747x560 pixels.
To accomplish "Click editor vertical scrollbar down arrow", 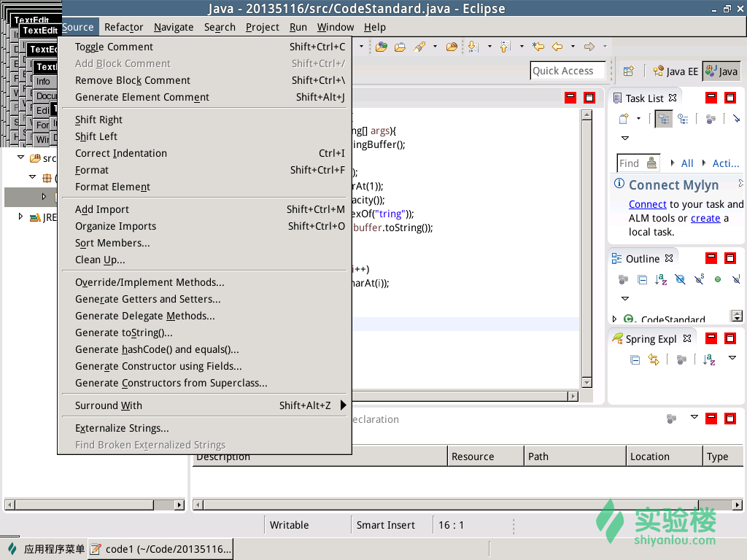I will pos(587,383).
